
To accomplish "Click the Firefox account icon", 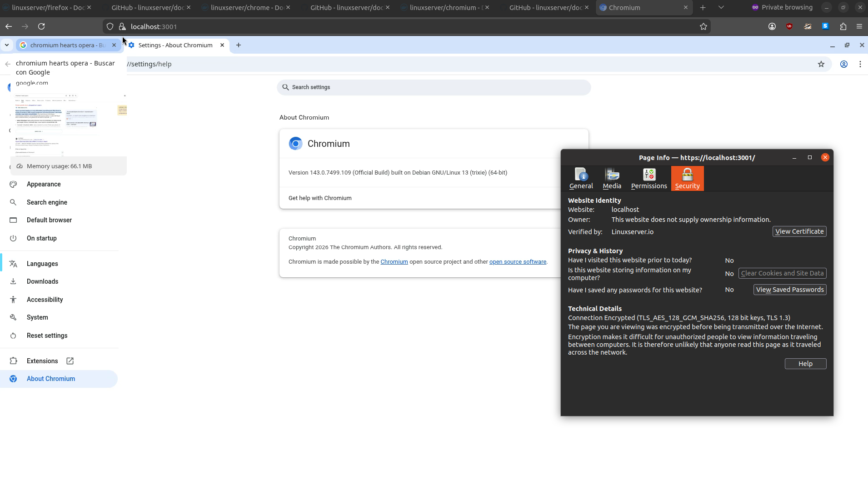I will 772,26.
